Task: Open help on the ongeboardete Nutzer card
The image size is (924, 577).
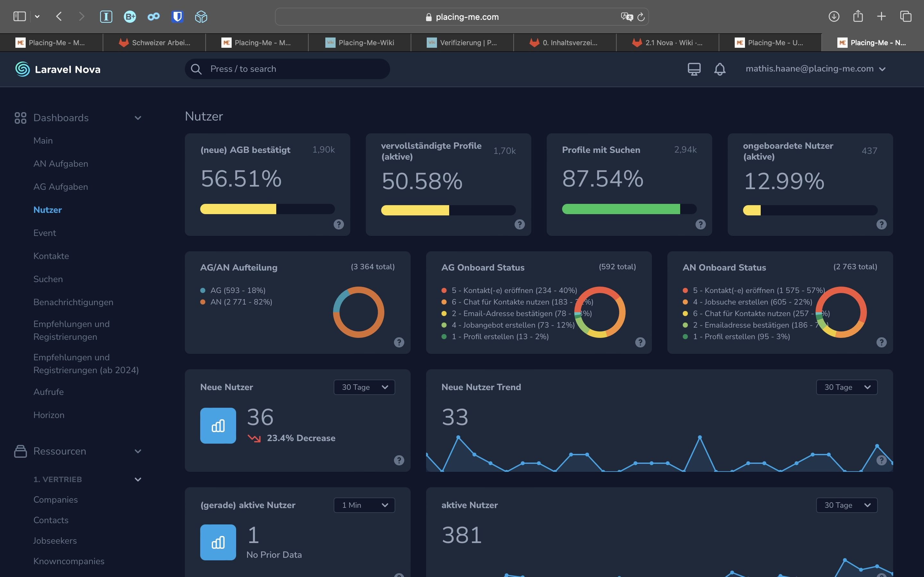Action: point(882,224)
